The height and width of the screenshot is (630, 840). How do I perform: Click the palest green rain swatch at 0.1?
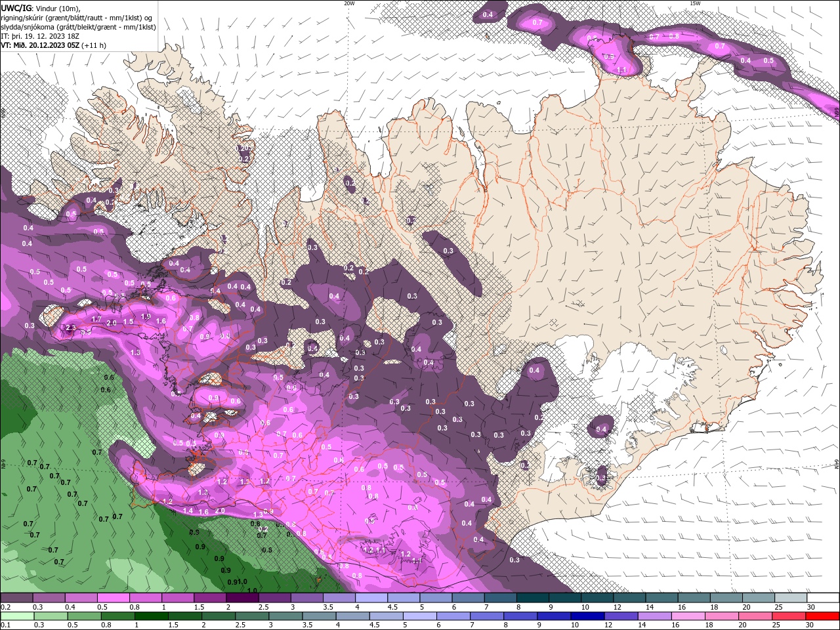coord(17,616)
